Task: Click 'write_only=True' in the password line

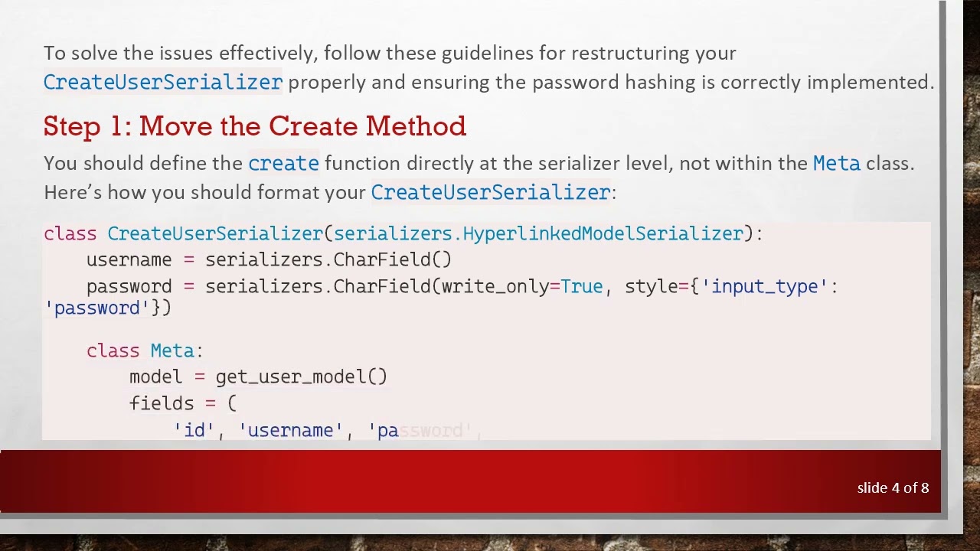Action: pos(522,286)
